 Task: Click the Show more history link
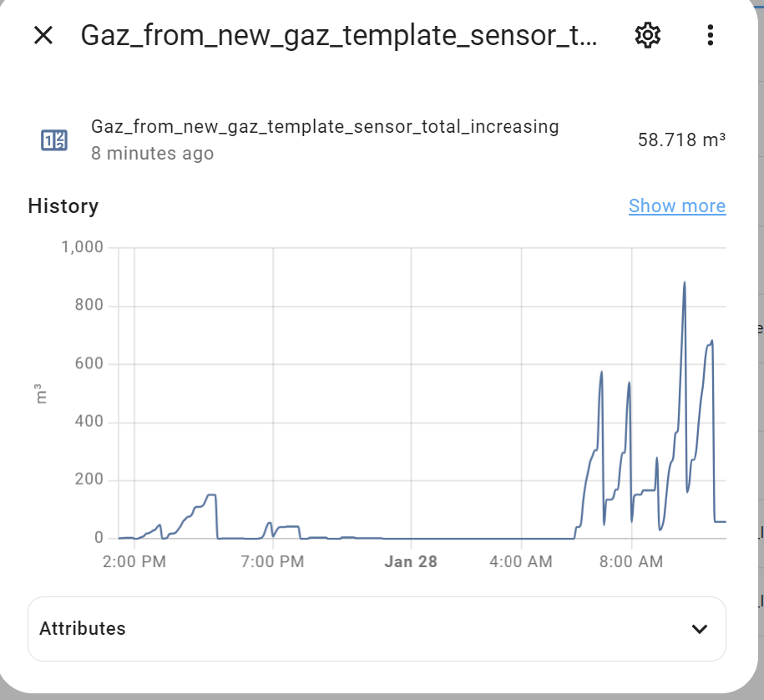pos(677,205)
